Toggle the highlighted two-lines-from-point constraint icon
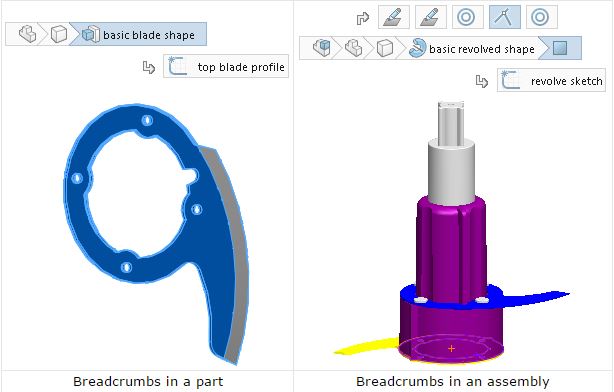This screenshot has height=392, width=614. pyautogui.click(x=505, y=17)
